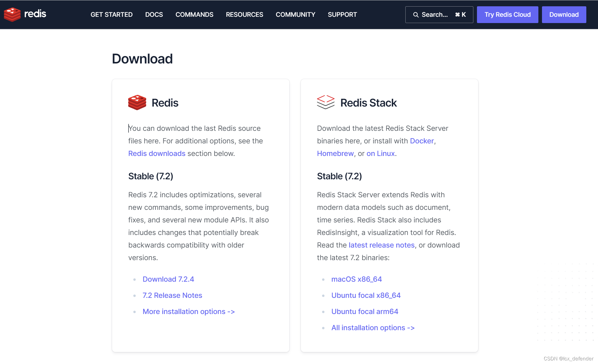Focus the Search input box

439,15
